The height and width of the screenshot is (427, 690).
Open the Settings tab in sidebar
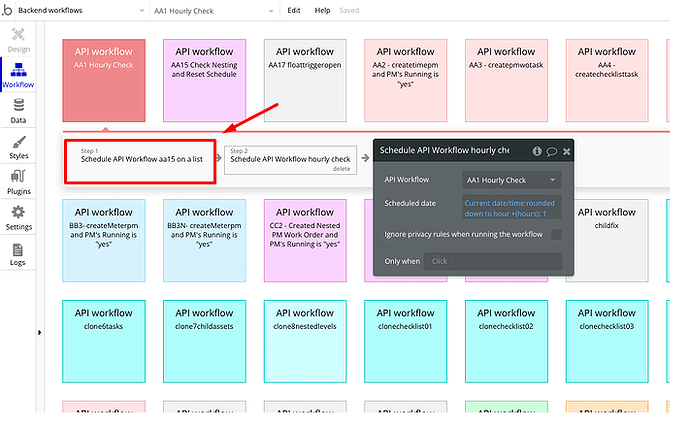click(18, 218)
